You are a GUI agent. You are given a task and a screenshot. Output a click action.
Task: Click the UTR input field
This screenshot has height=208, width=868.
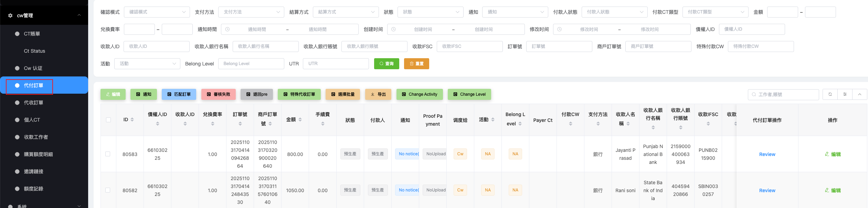point(336,64)
